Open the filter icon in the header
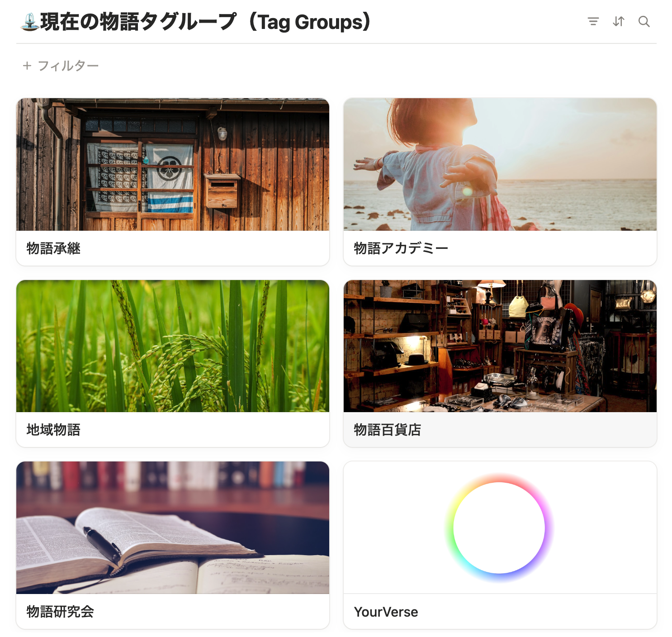The height and width of the screenshot is (637, 672). [593, 21]
